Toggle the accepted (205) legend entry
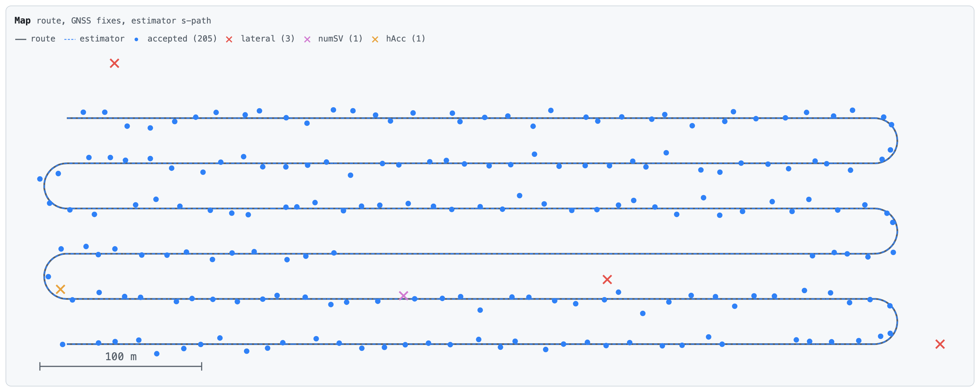Image resolution: width=980 pixels, height=392 pixels. click(176, 39)
